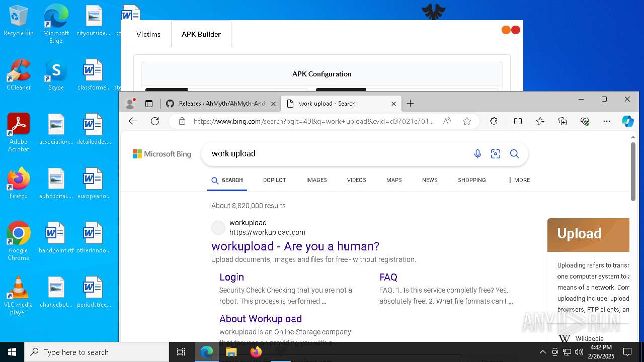The image size is (644, 362).
Task: Open Bing NEWS tab
Action: point(430,180)
